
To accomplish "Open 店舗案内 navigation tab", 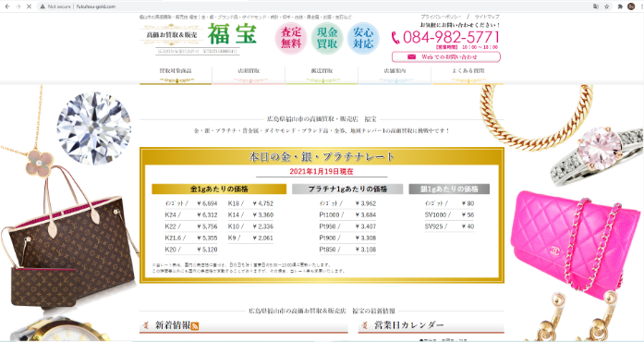I will [395, 75].
